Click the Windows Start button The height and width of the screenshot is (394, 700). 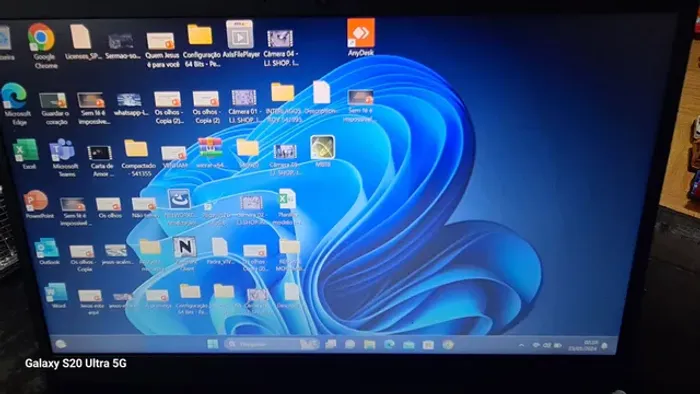pos(213,344)
